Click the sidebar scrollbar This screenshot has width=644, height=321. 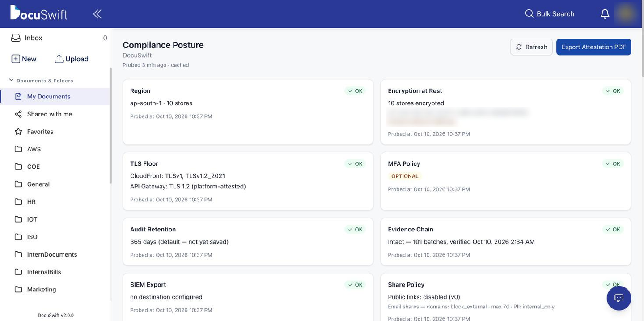[x=110, y=125]
